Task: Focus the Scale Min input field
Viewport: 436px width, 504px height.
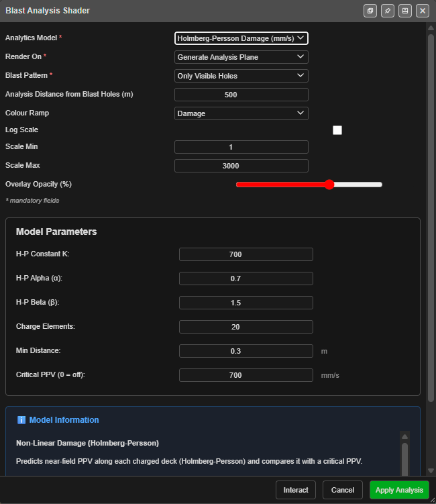Action: 241,147
